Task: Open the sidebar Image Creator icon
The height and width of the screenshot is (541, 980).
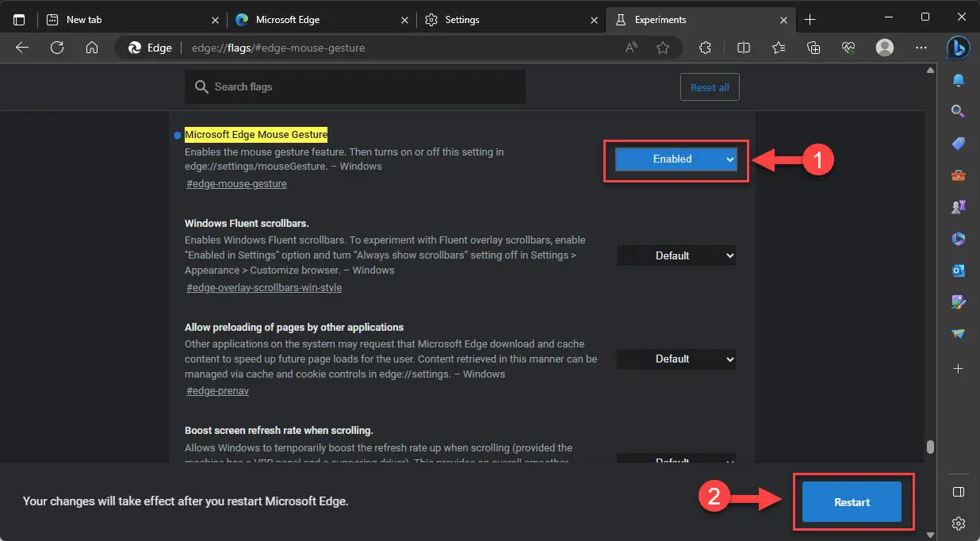Action: [x=959, y=302]
